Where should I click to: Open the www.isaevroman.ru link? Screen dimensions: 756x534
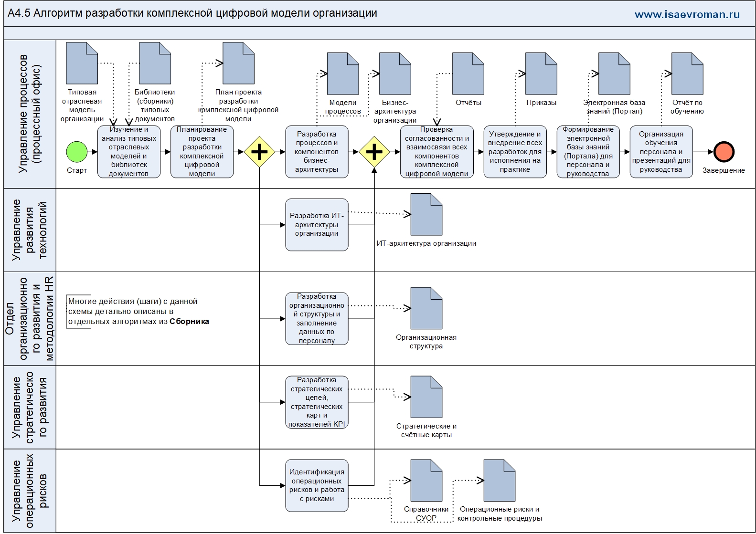tap(687, 14)
